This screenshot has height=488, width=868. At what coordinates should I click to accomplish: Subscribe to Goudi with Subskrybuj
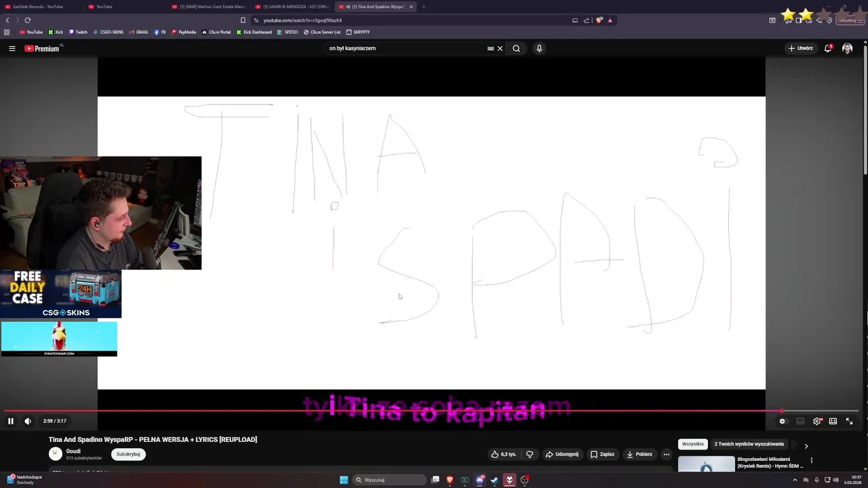[128, 454]
